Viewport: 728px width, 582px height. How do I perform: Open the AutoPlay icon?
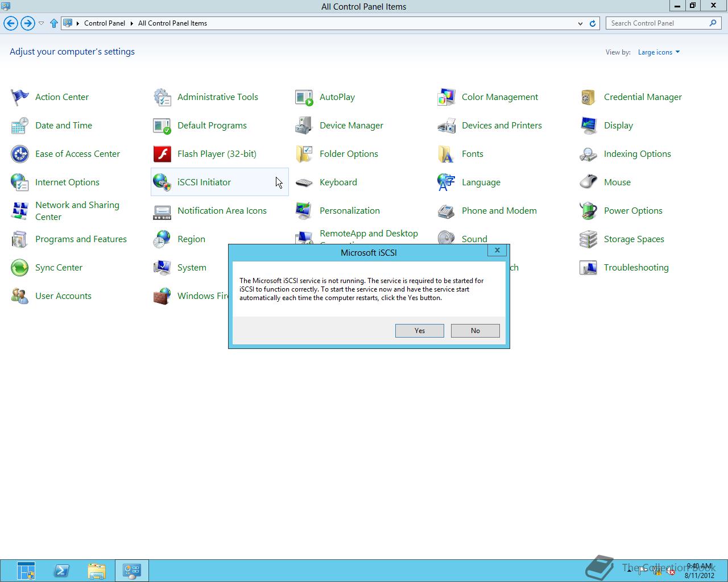click(x=304, y=97)
